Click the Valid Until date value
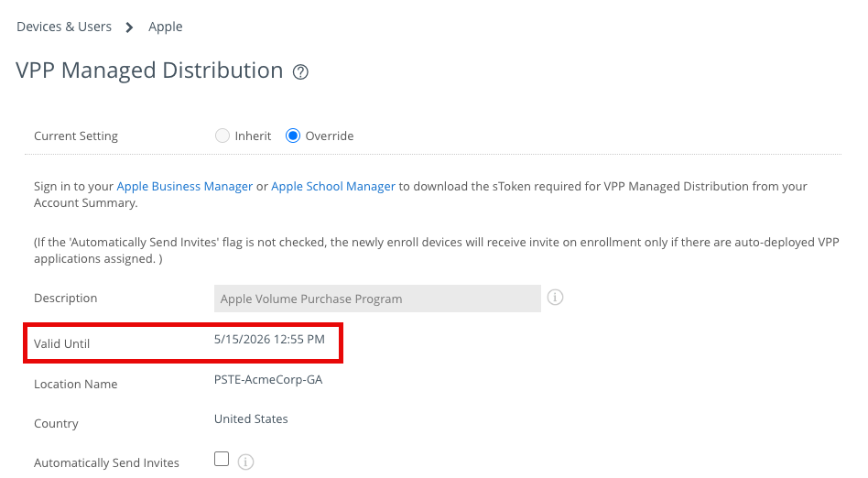 269,339
